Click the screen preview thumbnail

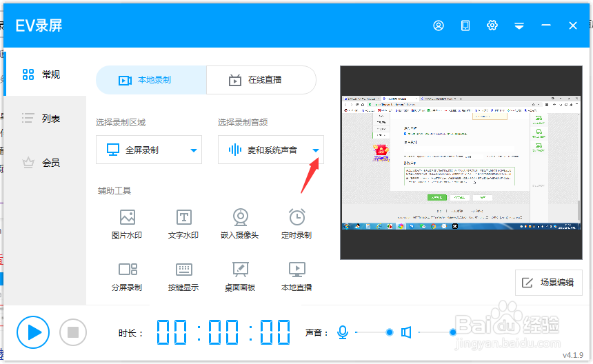[x=461, y=163]
